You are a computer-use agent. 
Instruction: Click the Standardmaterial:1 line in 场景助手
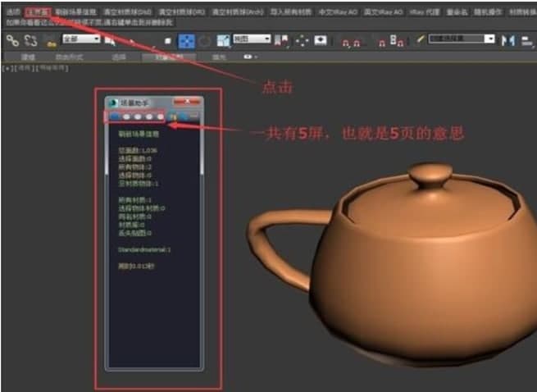click(x=144, y=250)
